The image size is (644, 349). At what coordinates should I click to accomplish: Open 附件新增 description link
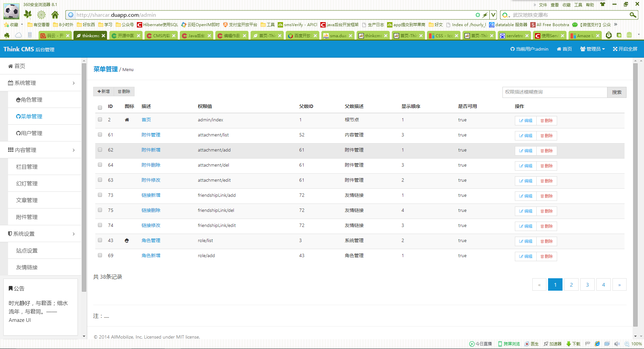151,150
